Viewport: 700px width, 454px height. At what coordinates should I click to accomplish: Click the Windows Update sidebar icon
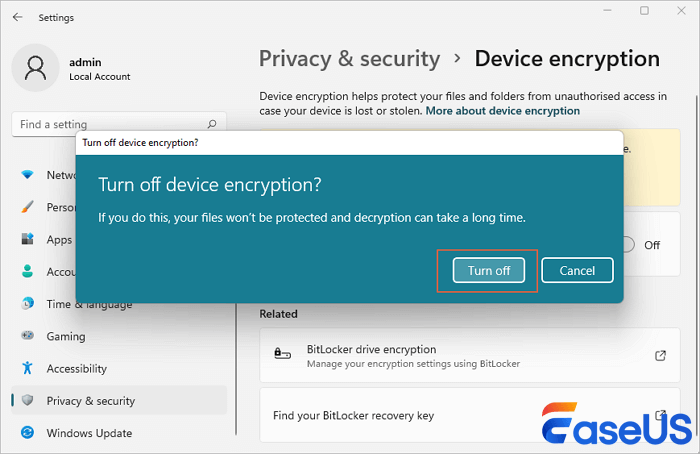(27, 433)
